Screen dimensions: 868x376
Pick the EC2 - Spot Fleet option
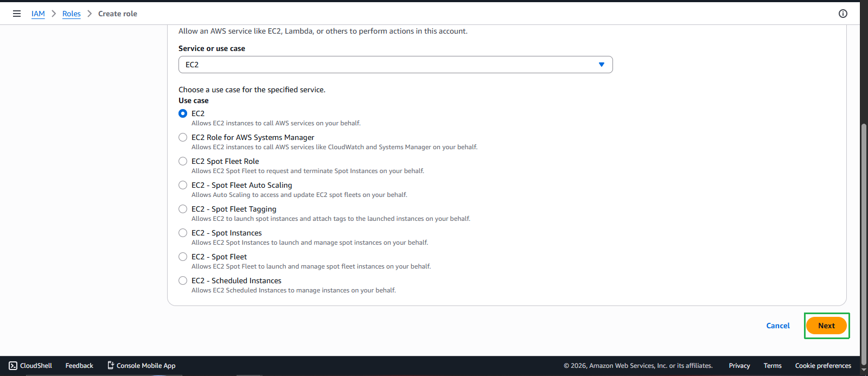(183, 257)
